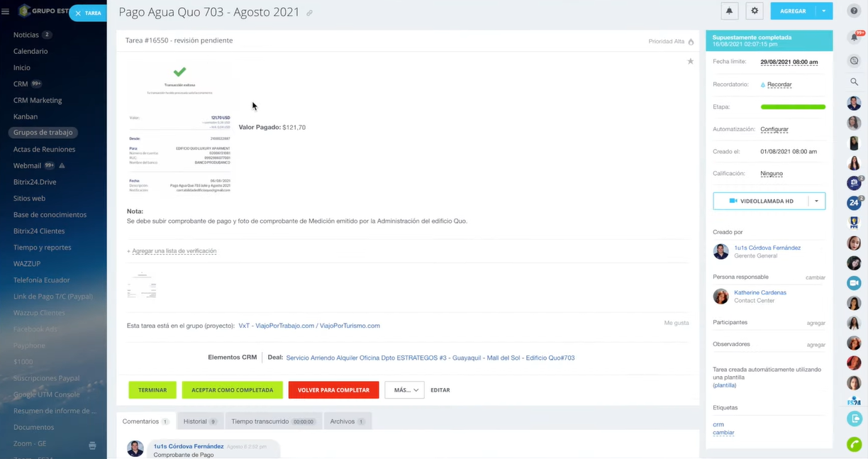Close the TAREA slider panel

[78, 13]
